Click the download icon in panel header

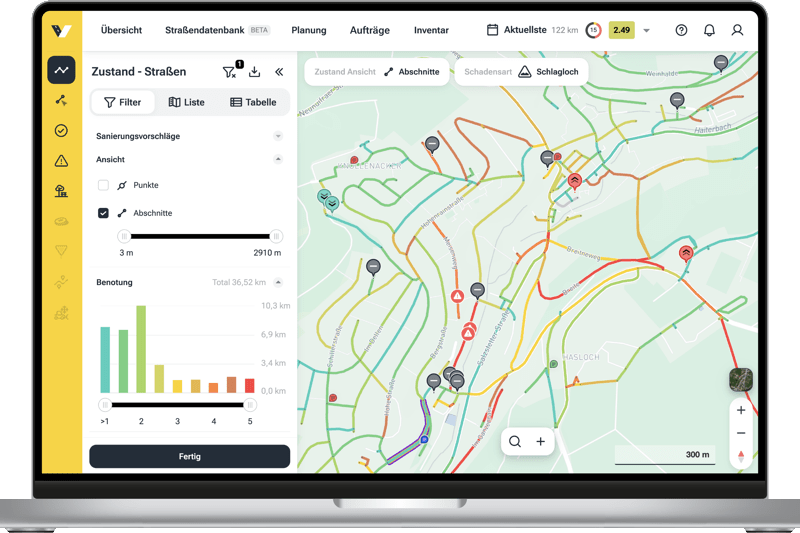coord(254,72)
